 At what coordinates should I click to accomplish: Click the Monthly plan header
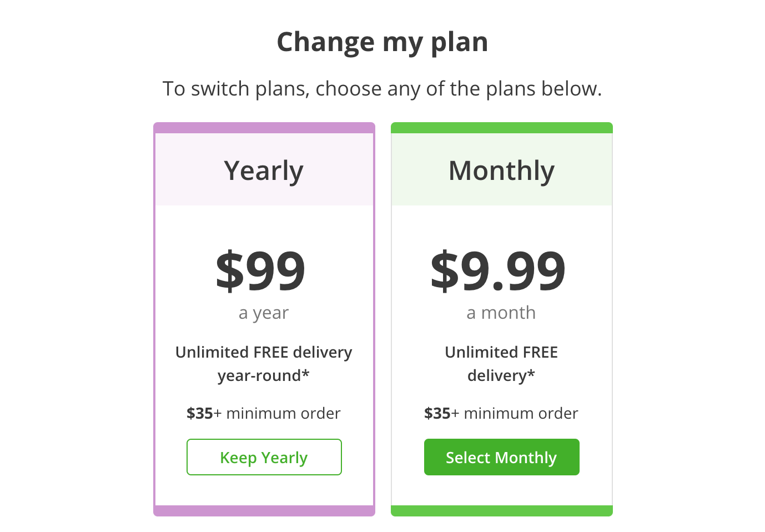[501, 170]
